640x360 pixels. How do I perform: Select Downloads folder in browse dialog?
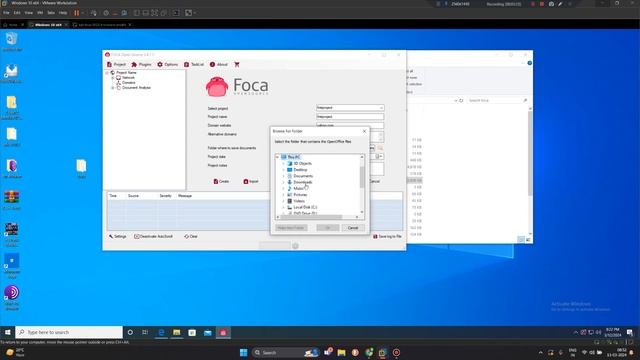302,182
